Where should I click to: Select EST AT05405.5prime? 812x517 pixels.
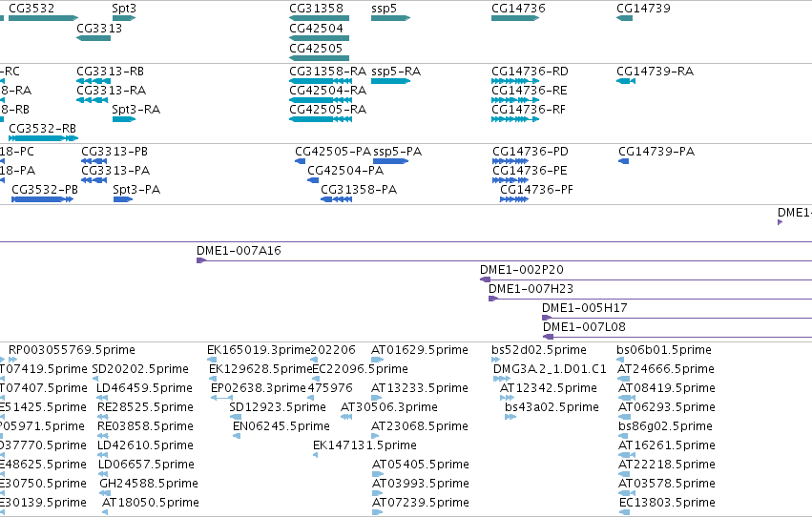pyautogui.click(x=378, y=474)
